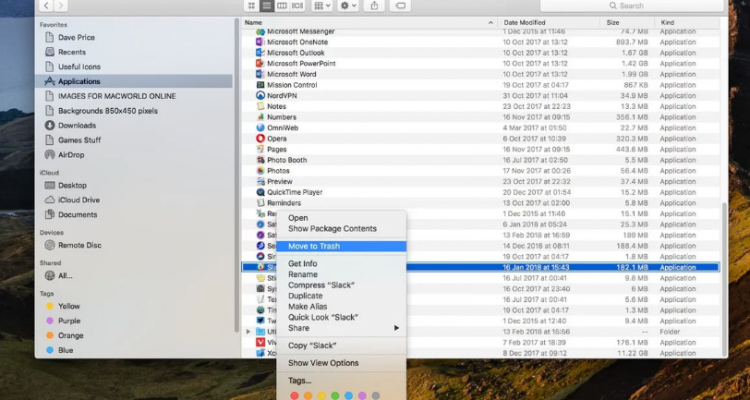This screenshot has height=400, width=750.
Task: Select Show View Options
Action: [323, 363]
